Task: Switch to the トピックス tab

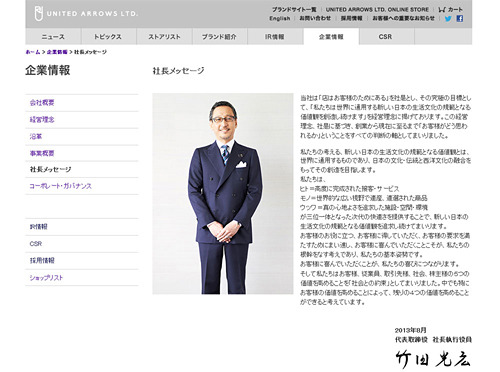Action: tap(108, 36)
